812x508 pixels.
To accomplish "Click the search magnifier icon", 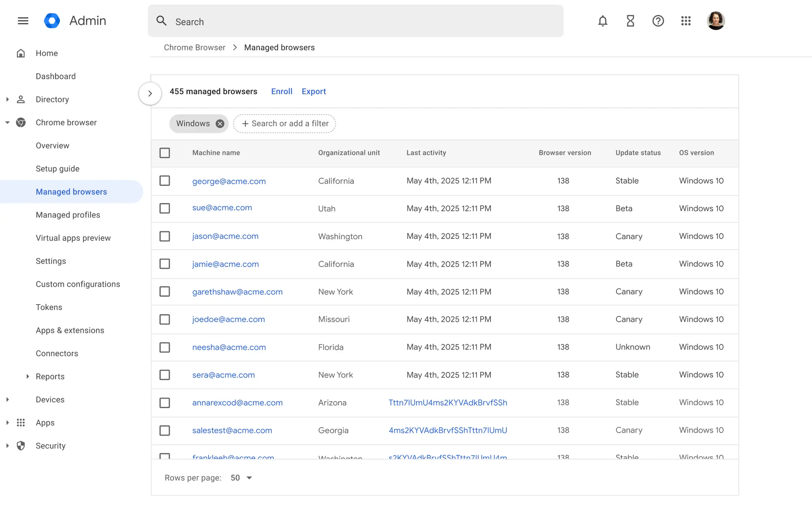I will click(161, 21).
